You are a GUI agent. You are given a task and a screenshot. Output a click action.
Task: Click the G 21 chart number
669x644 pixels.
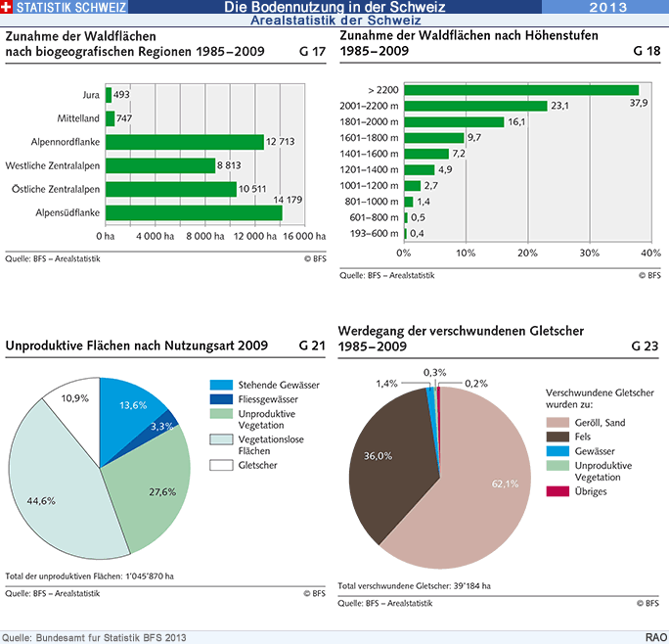(312, 345)
